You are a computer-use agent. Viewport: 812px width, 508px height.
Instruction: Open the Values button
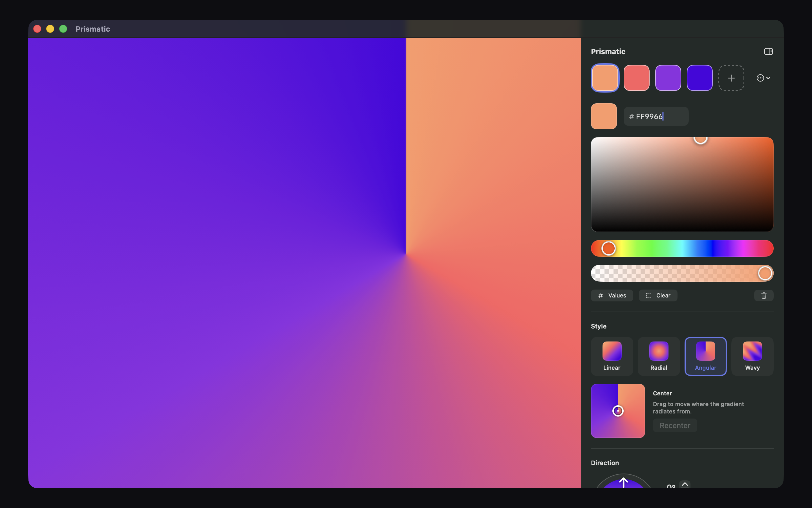612,295
